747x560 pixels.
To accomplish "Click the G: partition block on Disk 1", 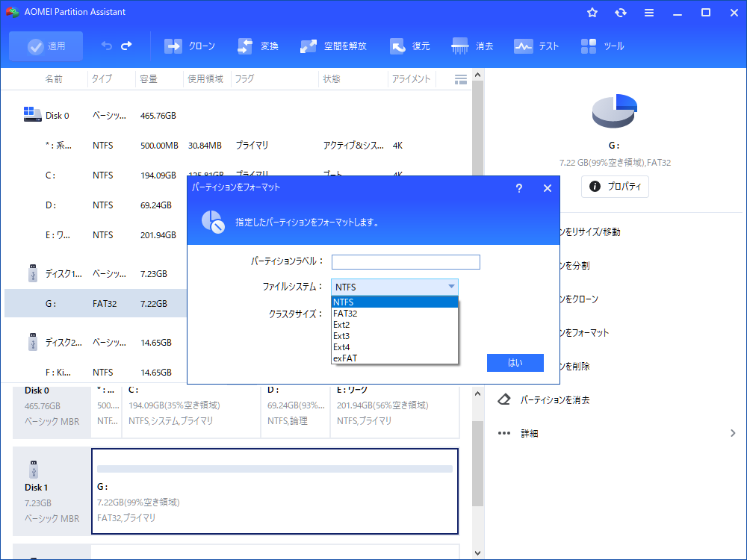I will (x=275, y=491).
